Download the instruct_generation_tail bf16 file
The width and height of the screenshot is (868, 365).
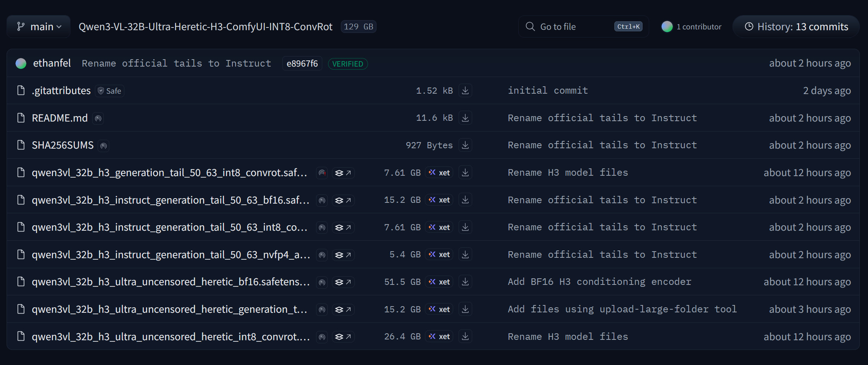point(465,200)
